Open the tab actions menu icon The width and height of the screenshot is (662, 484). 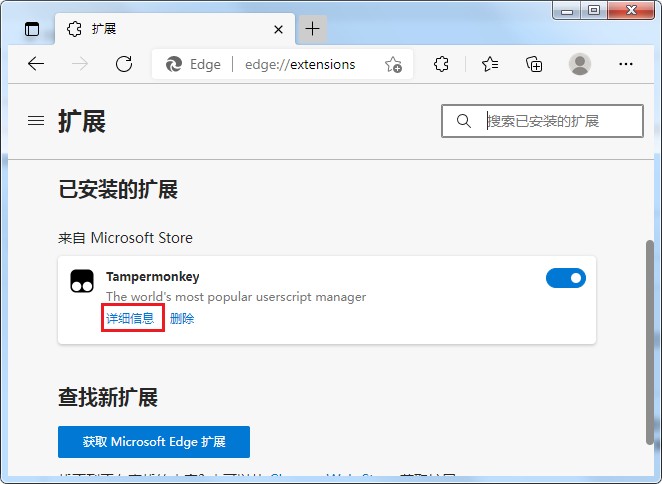[32, 28]
